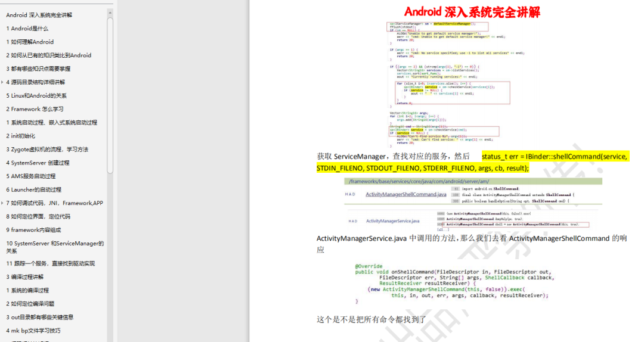Click highlighted text 'status_t err = IBinder::shellCommand(service,'
The image size is (644, 342).
555,157
